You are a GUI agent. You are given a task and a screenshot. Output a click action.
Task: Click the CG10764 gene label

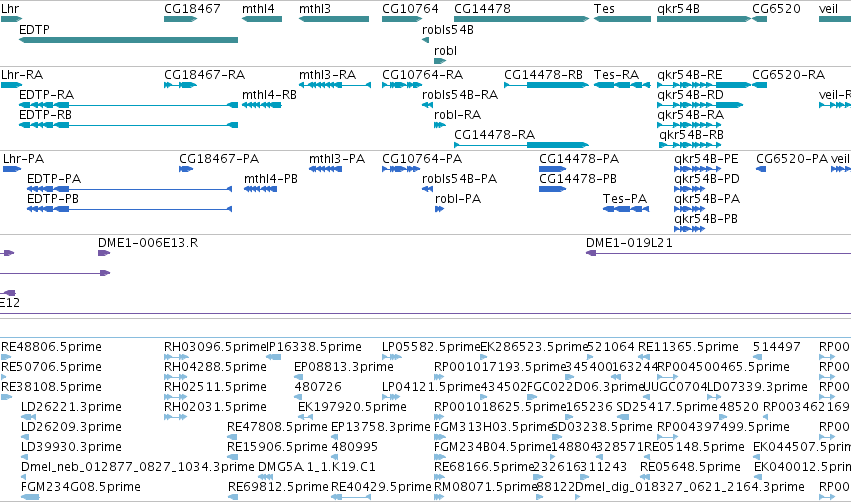pos(410,9)
